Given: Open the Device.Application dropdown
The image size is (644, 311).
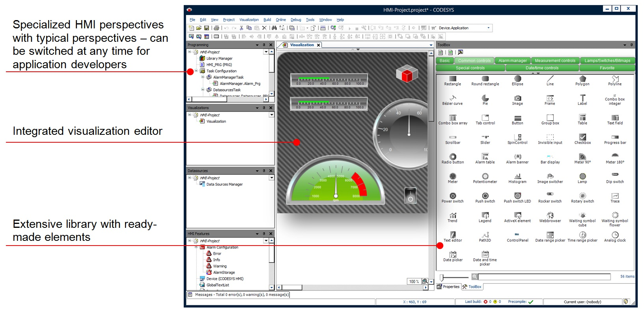Looking at the screenshot, I should (x=488, y=28).
